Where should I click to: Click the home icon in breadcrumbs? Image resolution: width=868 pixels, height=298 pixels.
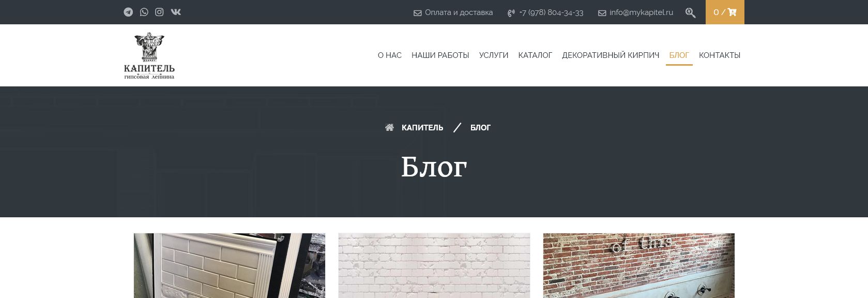[389, 127]
